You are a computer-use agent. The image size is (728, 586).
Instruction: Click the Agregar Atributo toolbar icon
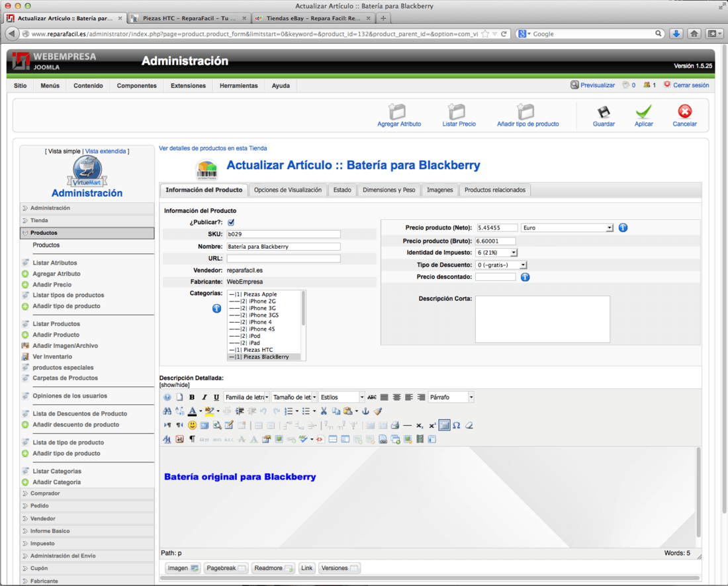[398, 112]
